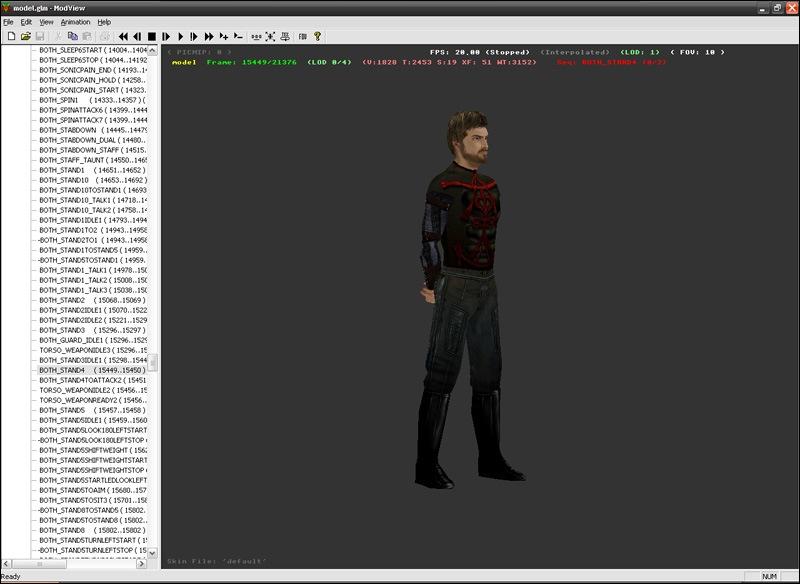Image resolution: width=800 pixels, height=584 pixels.
Task: Open the View menu
Action: coord(46,21)
